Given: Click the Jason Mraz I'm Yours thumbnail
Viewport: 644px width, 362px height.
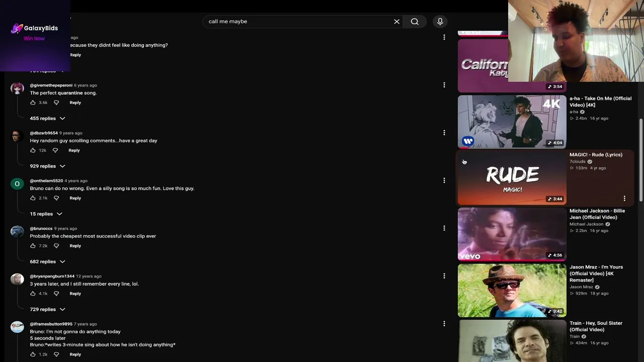Looking at the screenshot, I should 512,291.
